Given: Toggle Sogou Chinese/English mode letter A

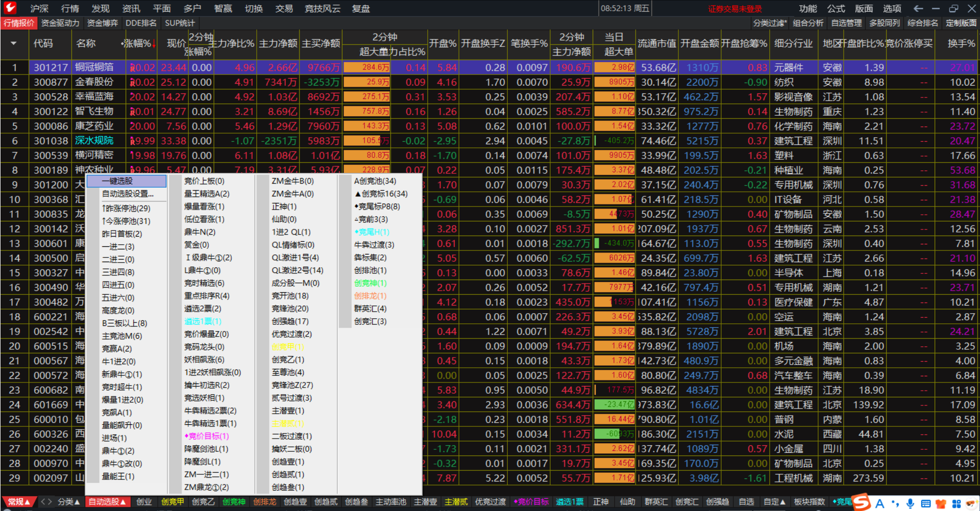Looking at the screenshot, I should click(x=880, y=503).
